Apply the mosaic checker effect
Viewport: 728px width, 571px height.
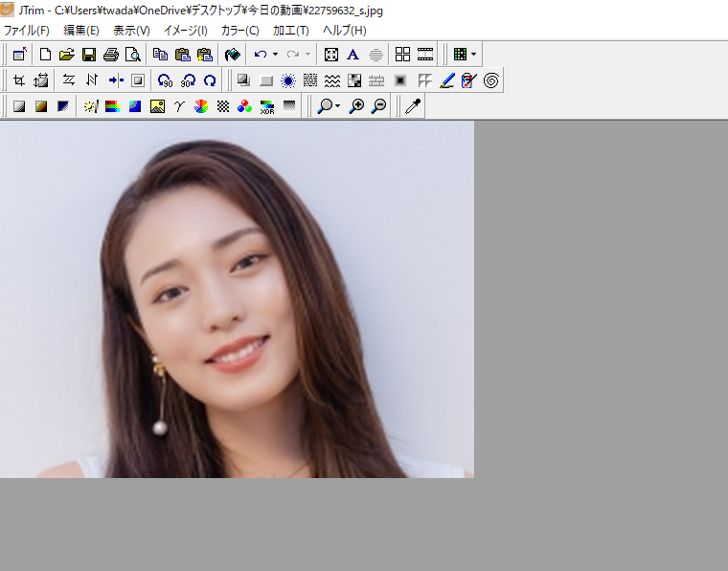354,80
